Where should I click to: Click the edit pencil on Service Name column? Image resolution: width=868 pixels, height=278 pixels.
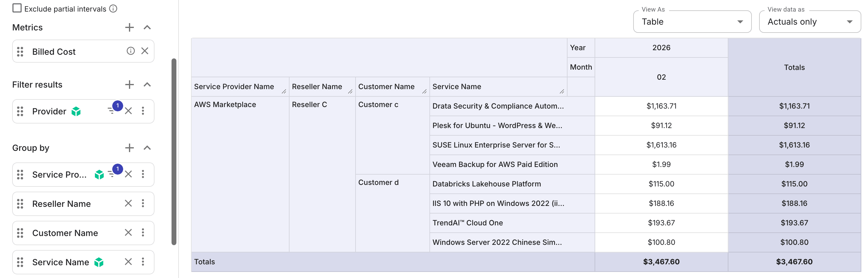pos(562,91)
